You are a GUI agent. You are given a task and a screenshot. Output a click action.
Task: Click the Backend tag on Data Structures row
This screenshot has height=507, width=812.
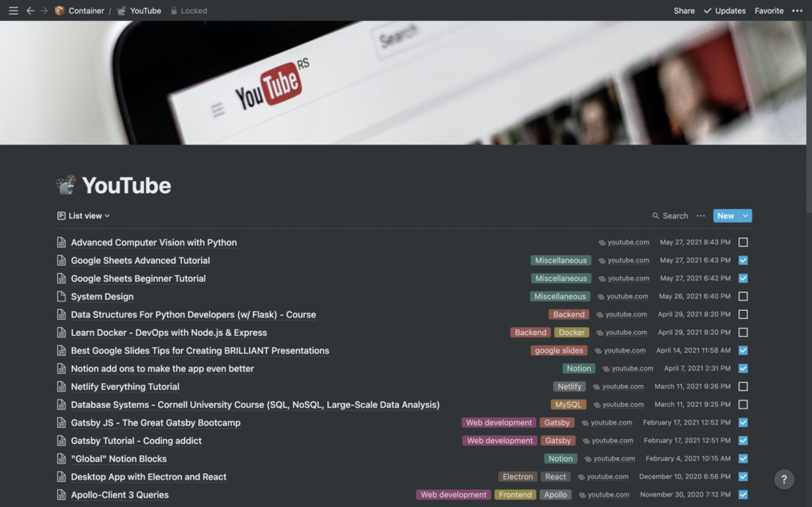pos(569,315)
